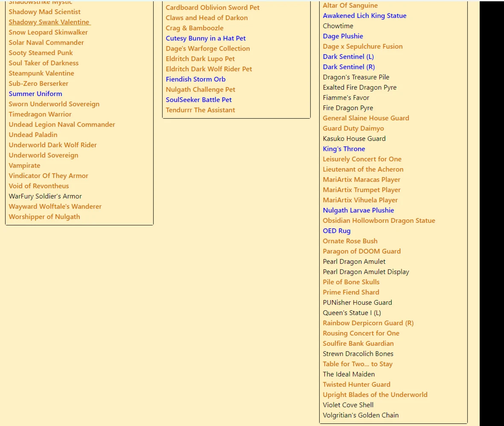Click Timedragon Warrior link
Viewport: 504px width, 426px height.
click(40, 114)
